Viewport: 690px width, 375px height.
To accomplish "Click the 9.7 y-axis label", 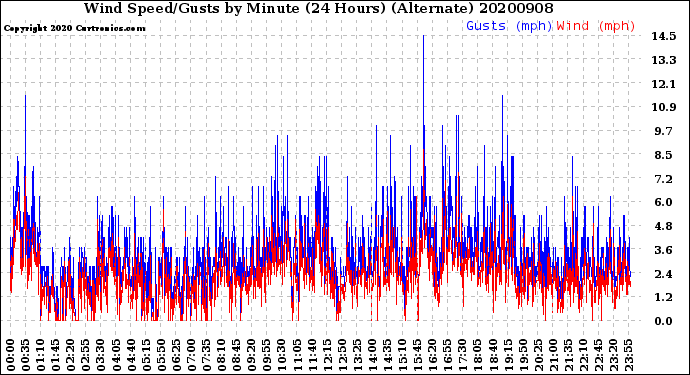I will 664,131.
